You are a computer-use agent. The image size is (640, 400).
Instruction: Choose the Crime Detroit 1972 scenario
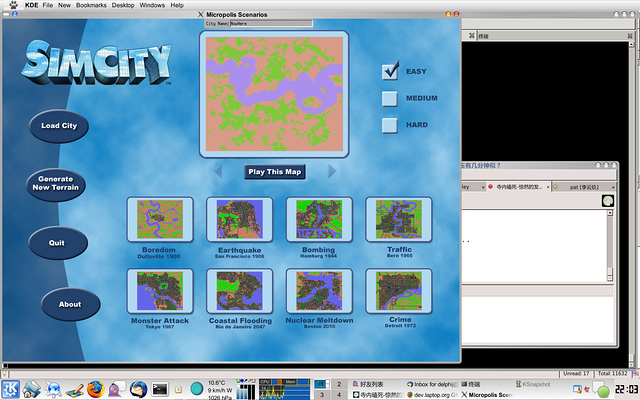tap(399, 292)
